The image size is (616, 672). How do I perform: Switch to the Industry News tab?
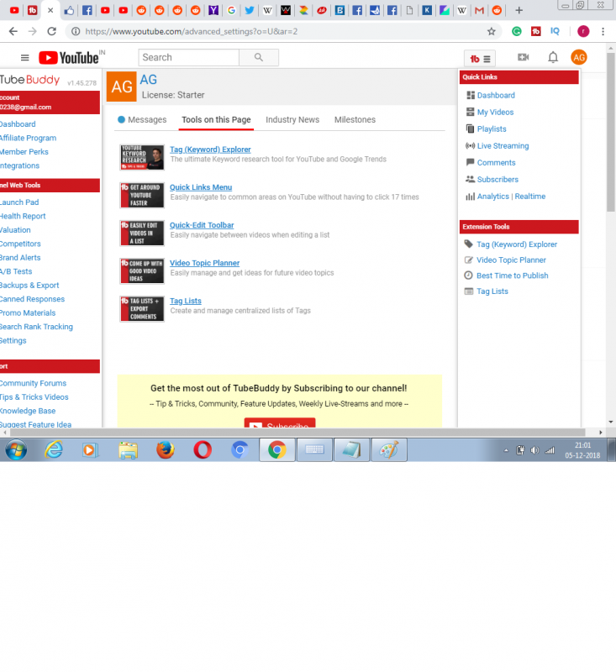[x=292, y=120]
